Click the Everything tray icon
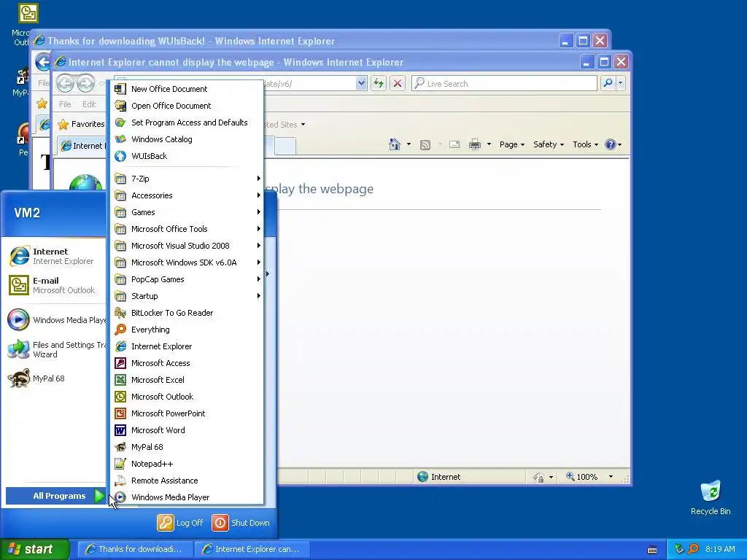This screenshot has width=747, height=560. click(x=693, y=549)
